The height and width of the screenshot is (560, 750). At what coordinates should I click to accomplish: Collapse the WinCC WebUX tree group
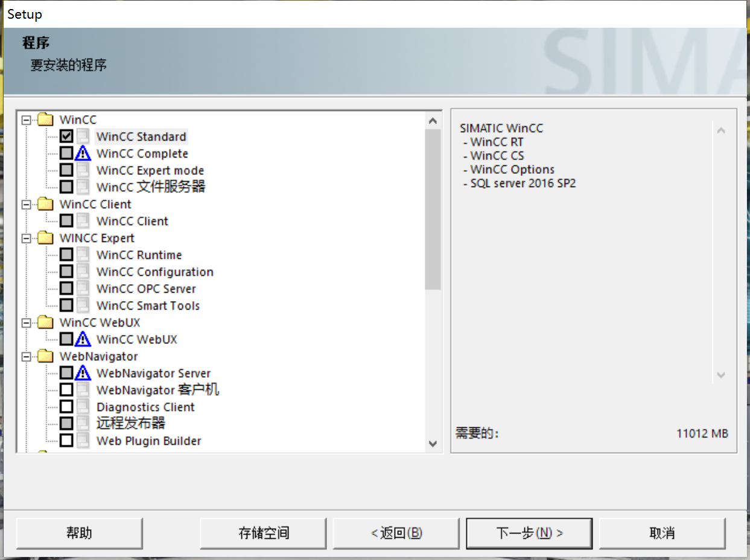[26, 322]
